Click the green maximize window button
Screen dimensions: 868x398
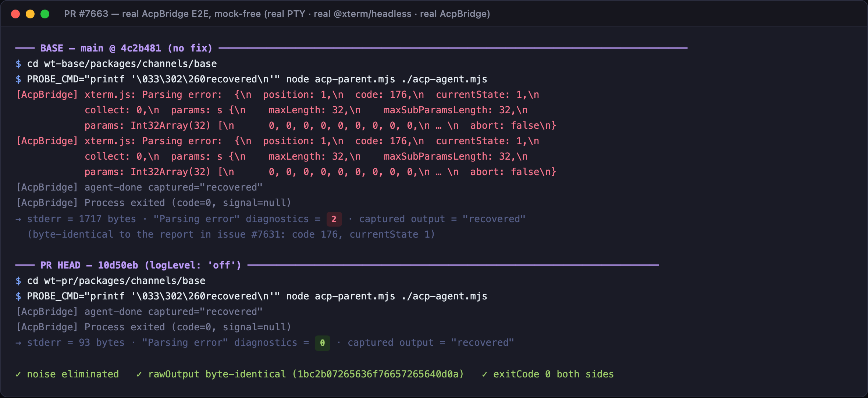45,14
